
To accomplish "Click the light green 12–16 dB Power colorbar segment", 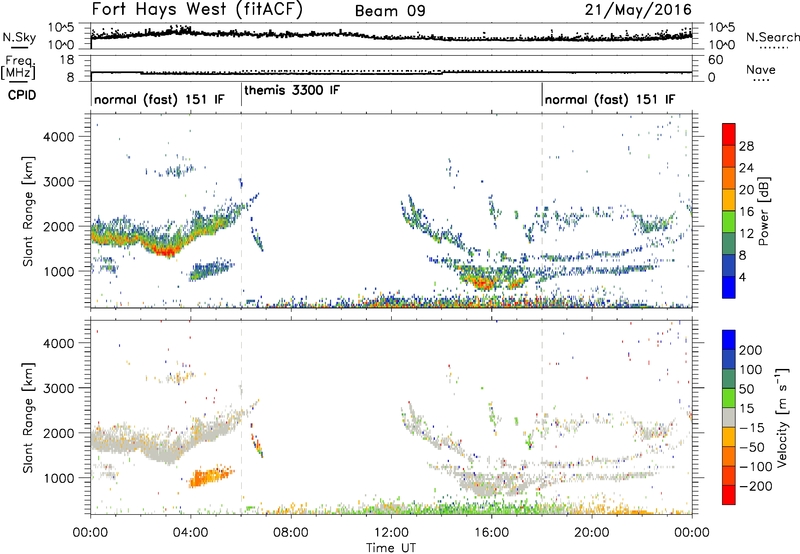I will click(x=729, y=222).
